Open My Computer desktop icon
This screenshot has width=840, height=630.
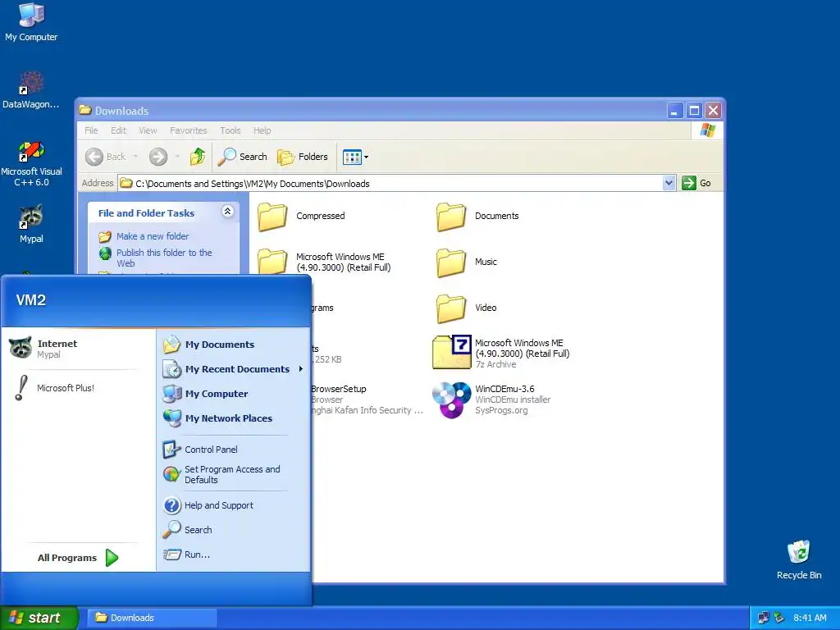(31, 22)
